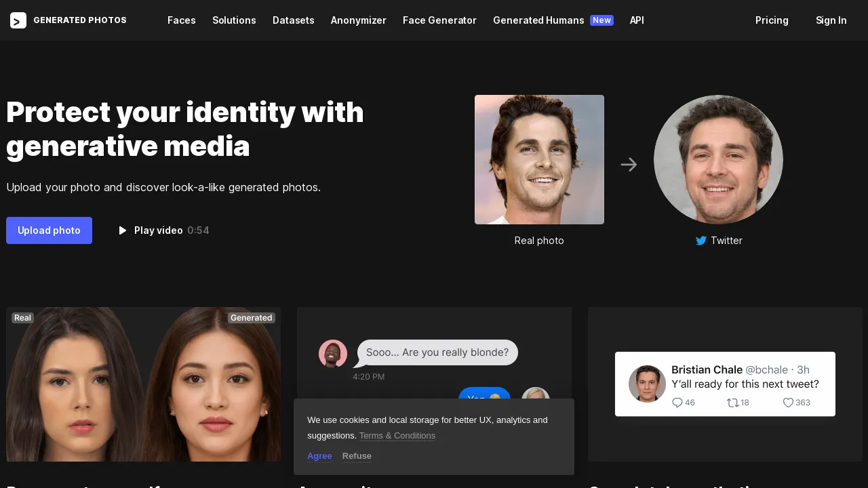Click the 'Are you really blonde?' chat bubble

pos(437,352)
